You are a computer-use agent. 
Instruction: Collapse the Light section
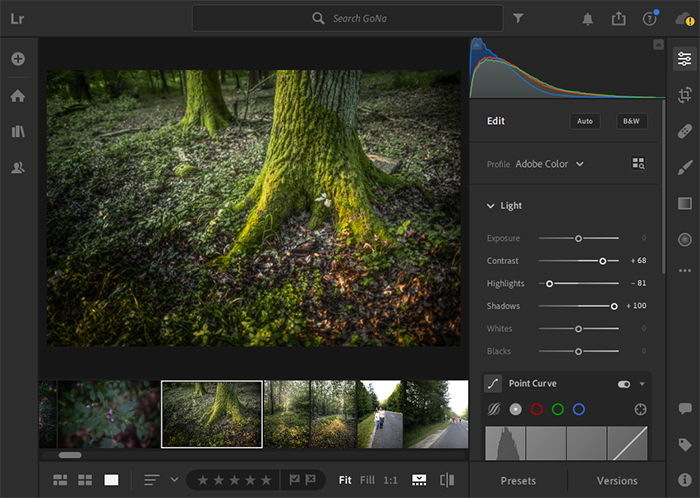click(491, 206)
